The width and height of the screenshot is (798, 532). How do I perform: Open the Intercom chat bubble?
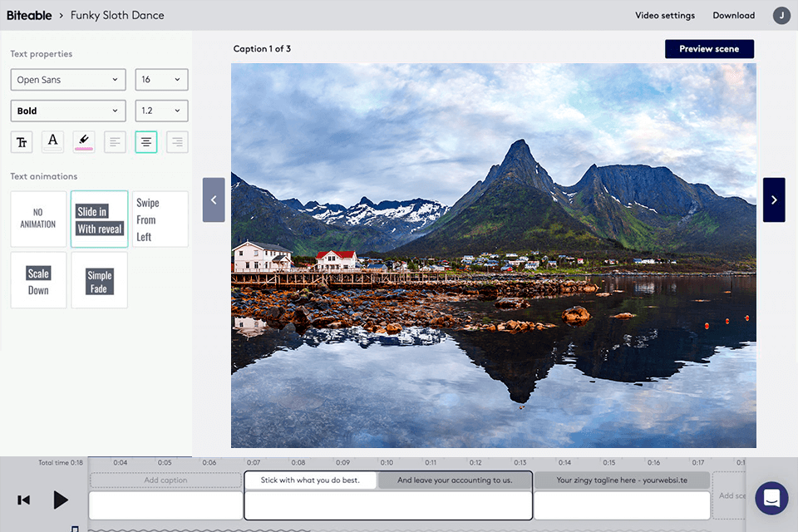771,497
